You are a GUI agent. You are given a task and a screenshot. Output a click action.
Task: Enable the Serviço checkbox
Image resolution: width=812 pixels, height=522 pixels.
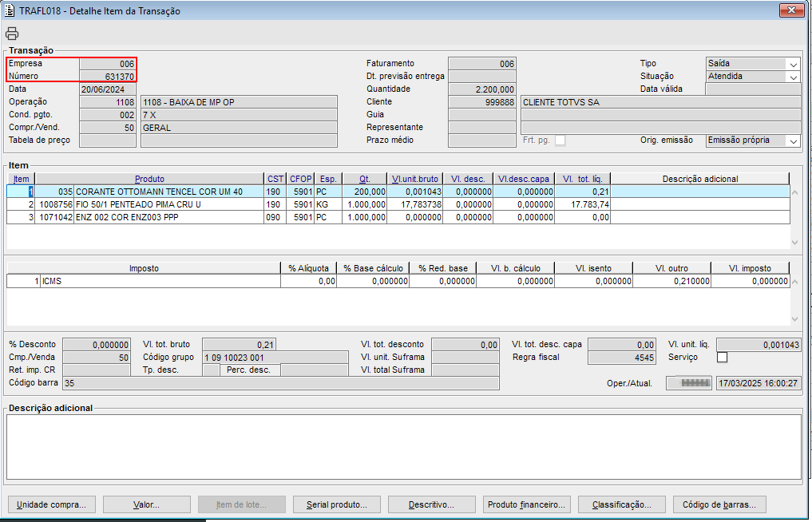click(722, 358)
